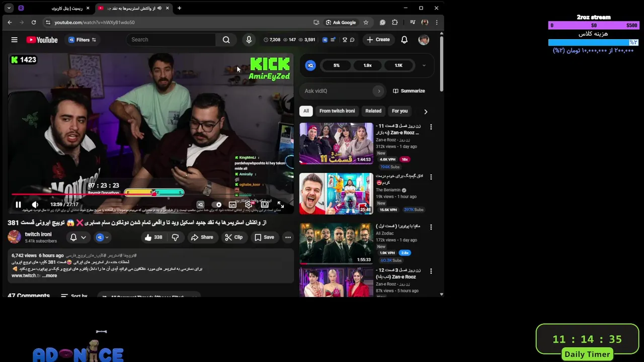Image resolution: width=644 pixels, height=362 pixels.
Task: Open the Create button in the header
Action: pos(378,40)
